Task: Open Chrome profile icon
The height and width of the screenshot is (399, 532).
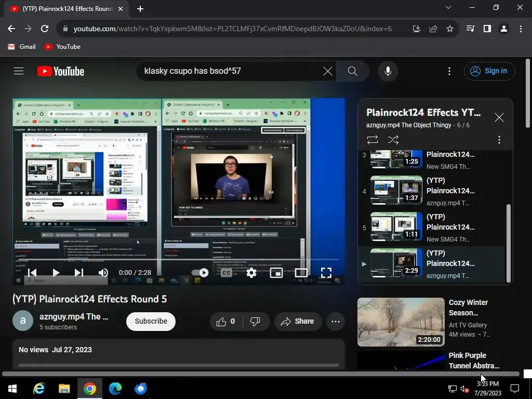Action: pos(504,29)
